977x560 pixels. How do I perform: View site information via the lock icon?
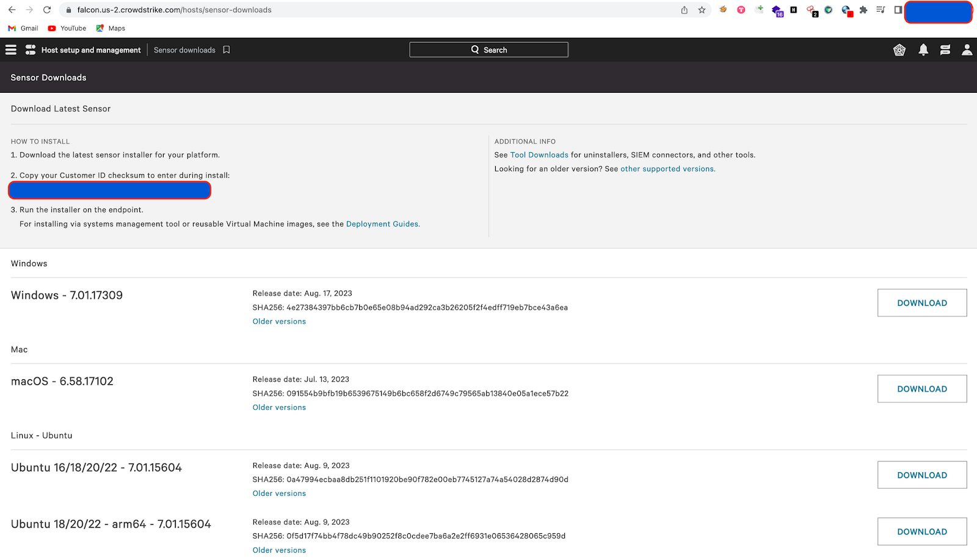(68, 10)
